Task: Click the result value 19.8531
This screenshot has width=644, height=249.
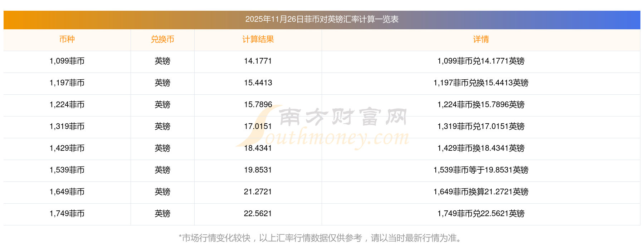Action: [258, 170]
